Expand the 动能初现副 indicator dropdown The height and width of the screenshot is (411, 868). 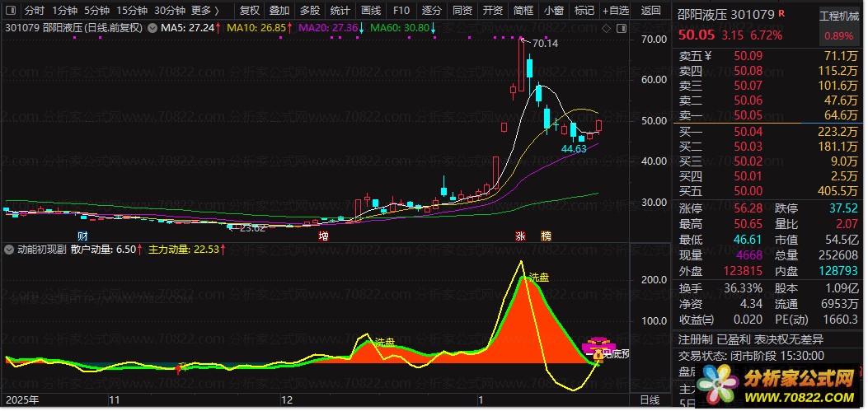[x=8, y=250]
